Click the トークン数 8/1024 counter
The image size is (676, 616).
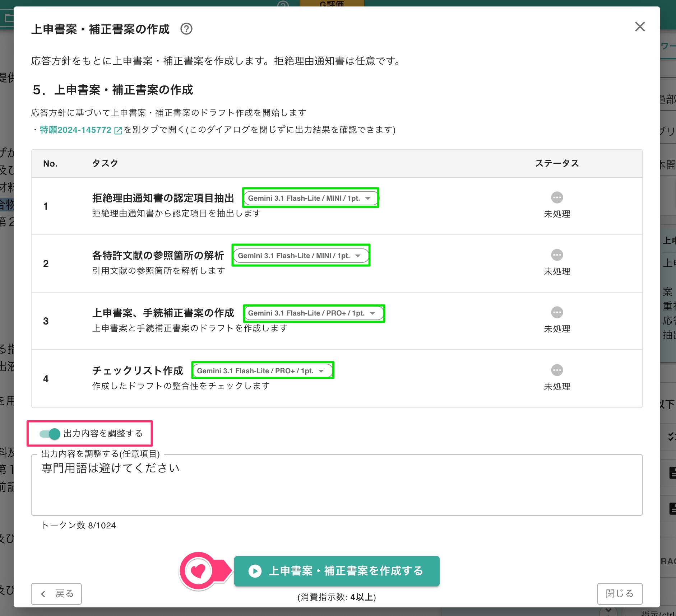[x=79, y=526]
